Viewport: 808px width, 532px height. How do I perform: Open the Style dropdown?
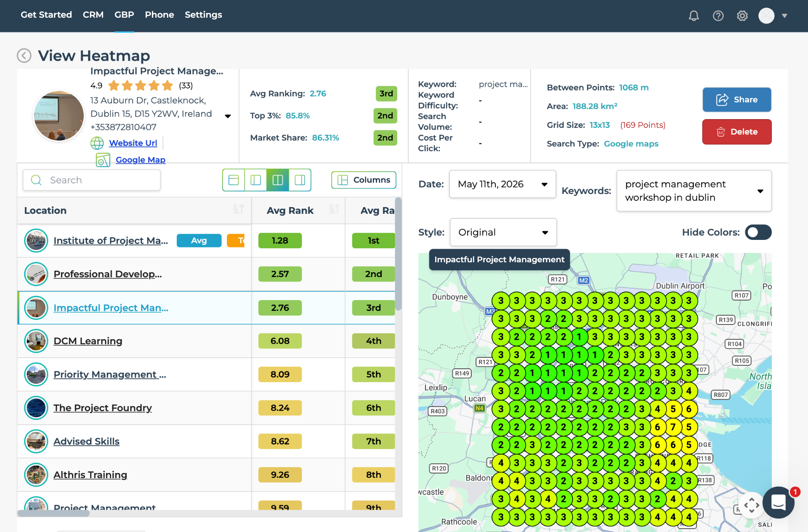click(x=503, y=232)
